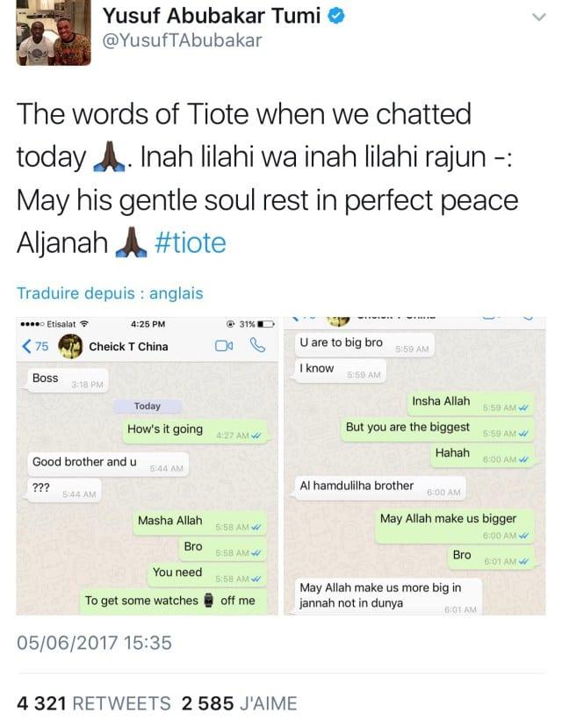View the 4 321 Retweets list
Screen dimensions: 562x728
click(x=94, y=703)
